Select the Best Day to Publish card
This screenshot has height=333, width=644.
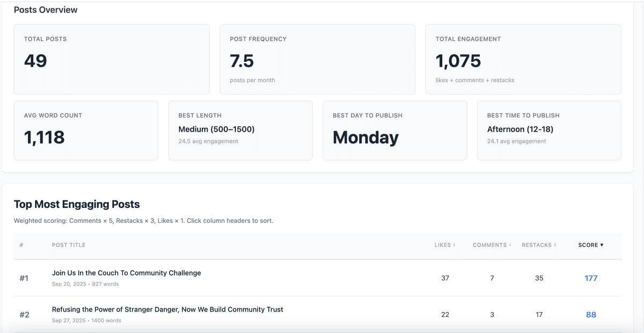[x=395, y=131]
